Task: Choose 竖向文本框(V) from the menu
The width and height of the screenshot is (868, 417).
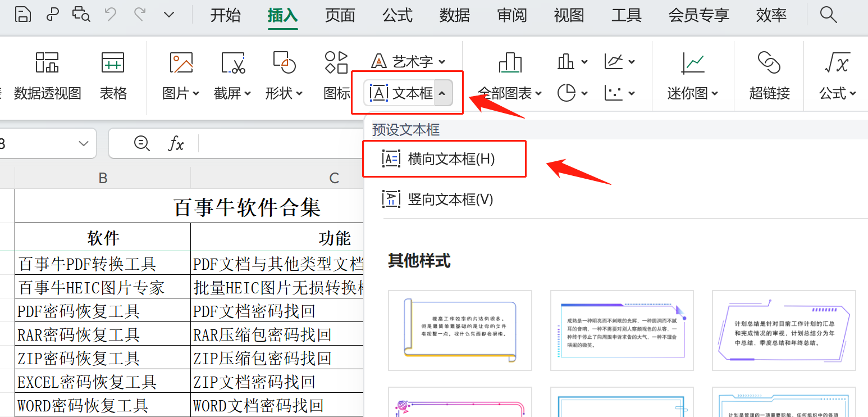Action: tap(438, 199)
